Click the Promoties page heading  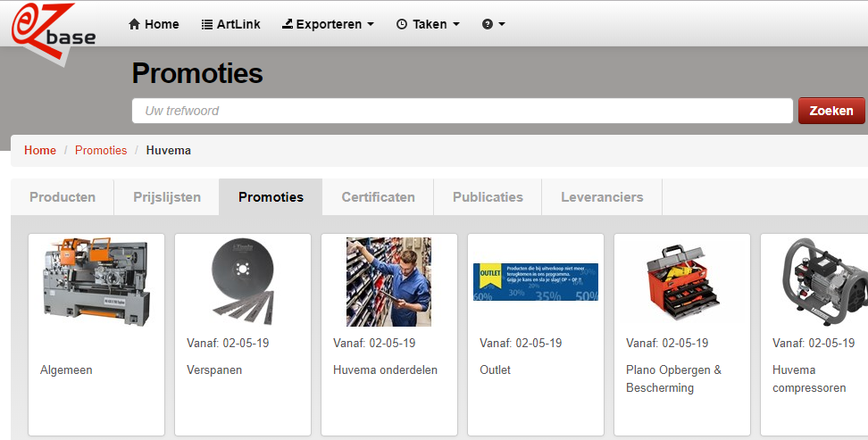pyautogui.click(x=197, y=73)
